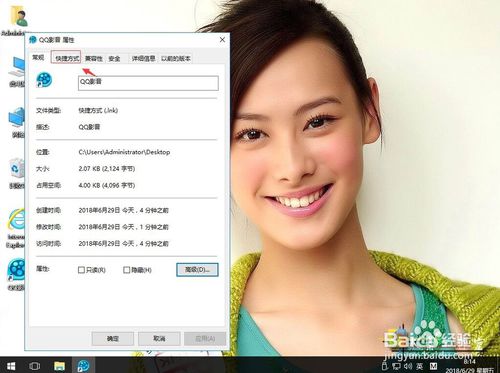Switch to the 快捷方式 tab
This screenshot has height=373, width=500.
point(66,57)
